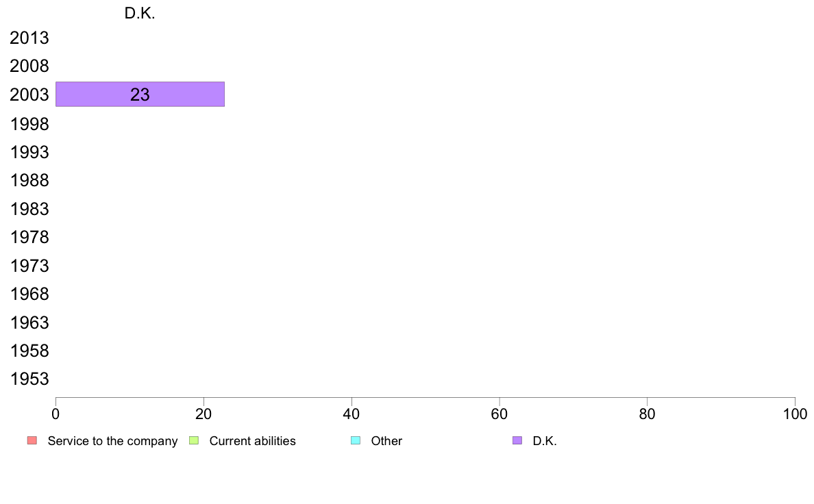This screenshot has height=504, width=814.
Task: Select the 1983 year label
Action: coord(29,209)
